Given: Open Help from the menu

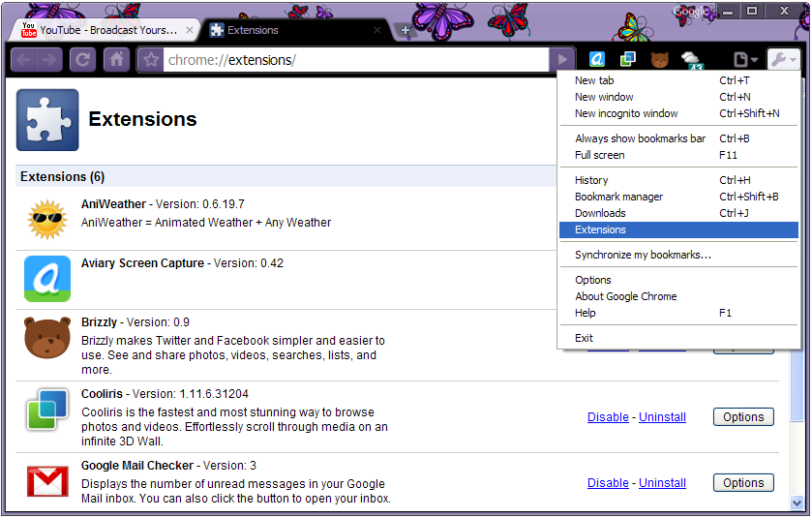Looking at the screenshot, I should tap(678, 314).
